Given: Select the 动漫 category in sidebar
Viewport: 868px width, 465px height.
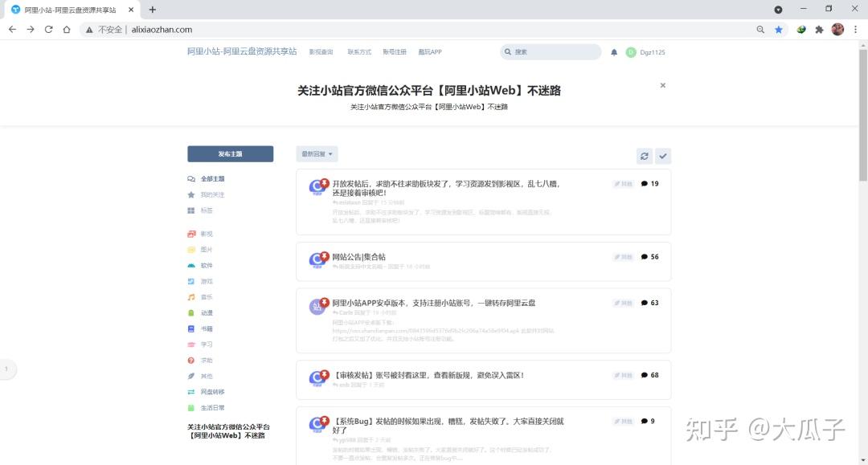Looking at the screenshot, I should coord(200,313).
